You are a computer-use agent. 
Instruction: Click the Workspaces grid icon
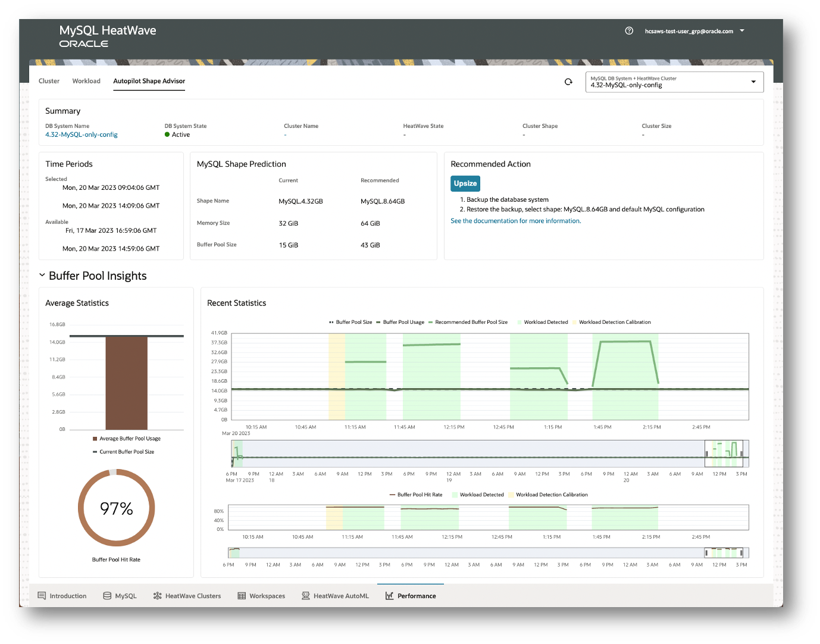[x=242, y=596]
